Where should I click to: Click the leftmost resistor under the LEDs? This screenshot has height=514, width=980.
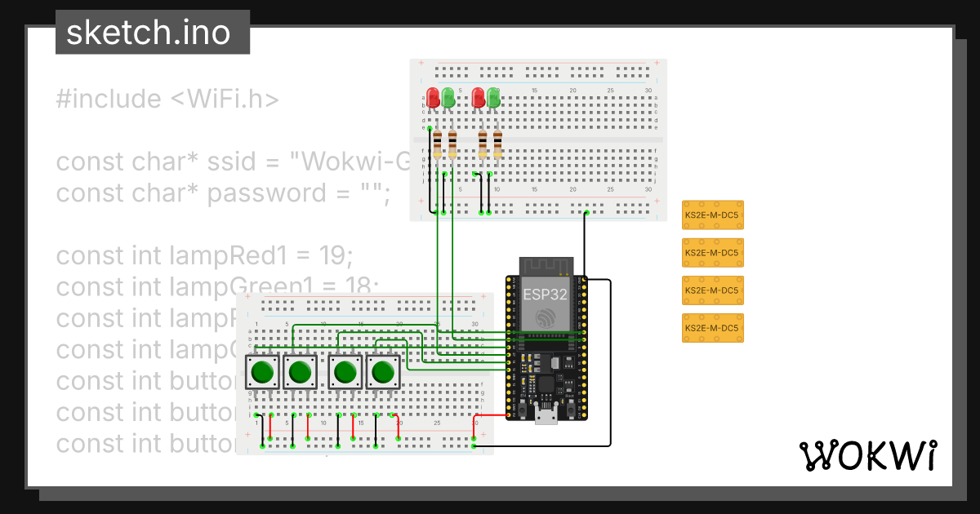coord(438,144)
